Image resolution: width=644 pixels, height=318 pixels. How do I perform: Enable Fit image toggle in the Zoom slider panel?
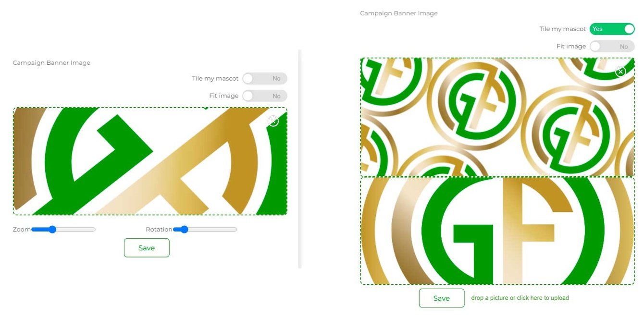[x=264, y=96]
